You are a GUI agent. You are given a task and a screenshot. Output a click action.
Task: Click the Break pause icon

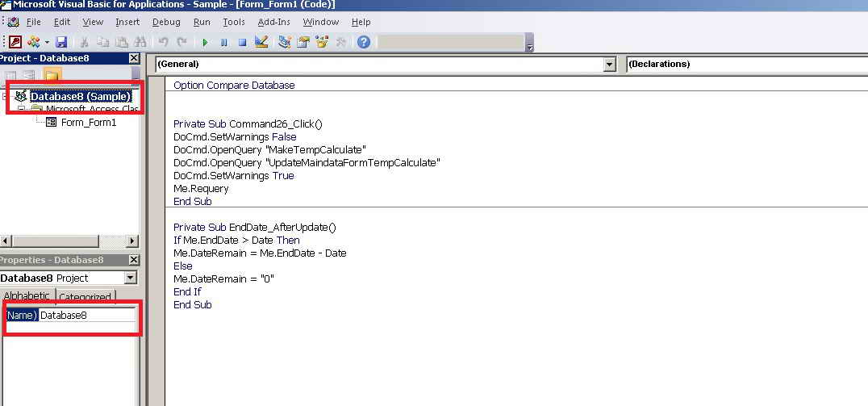(x=223, y=42)
